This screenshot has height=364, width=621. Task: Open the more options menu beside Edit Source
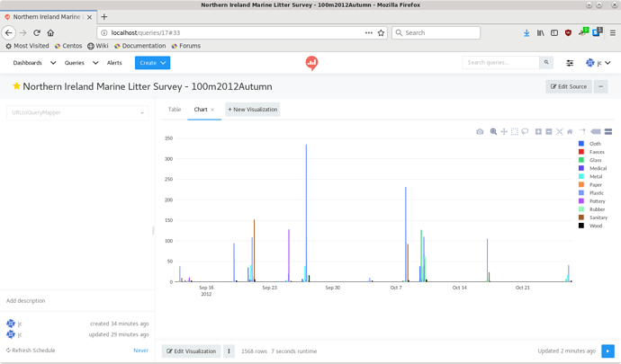coord(601,86)
